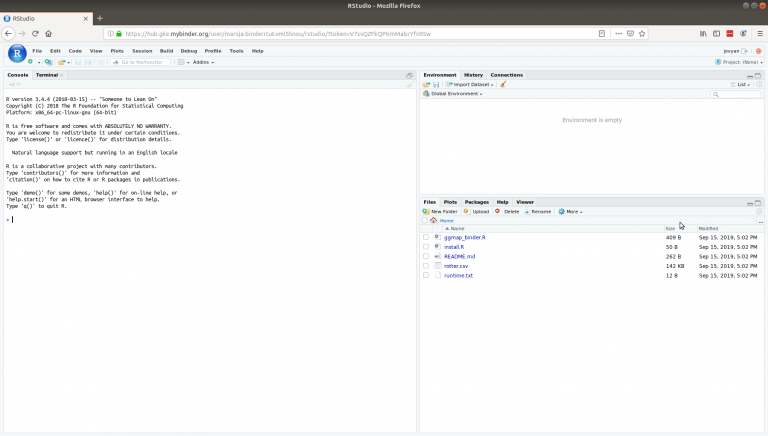Check the box next to ggmap_binder.R
The width and height of the screenshot is (768, 436).
click(x=426, y=237)
